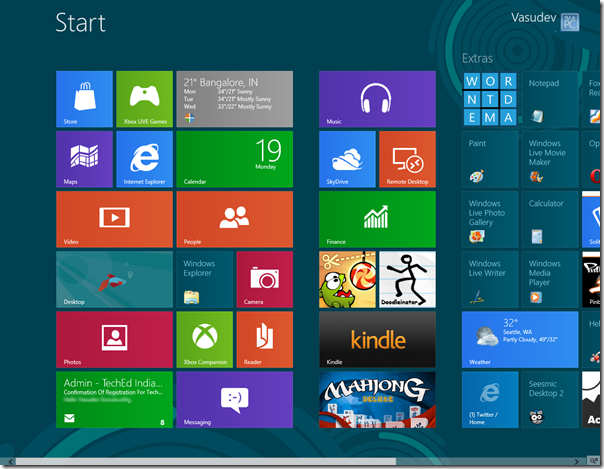Open the Paint tile
604x469 pixels.
(x=490, y=159)
